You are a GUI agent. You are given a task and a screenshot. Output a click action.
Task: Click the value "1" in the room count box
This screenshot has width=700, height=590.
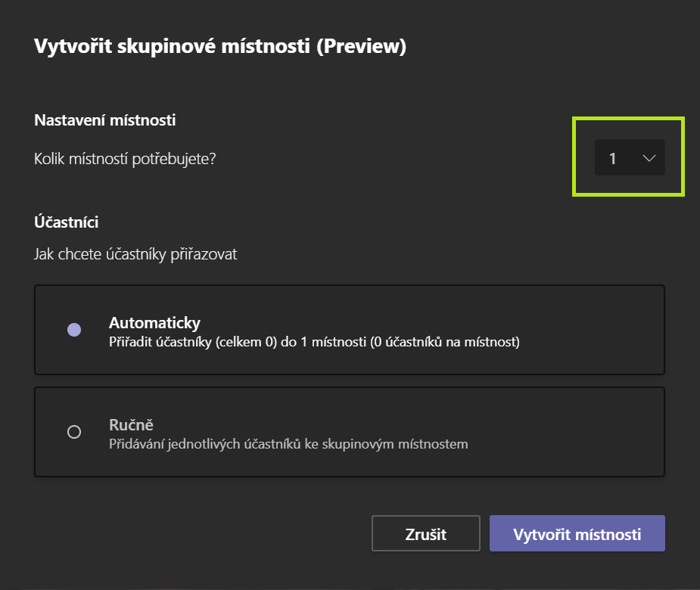[x=613, y=158]
